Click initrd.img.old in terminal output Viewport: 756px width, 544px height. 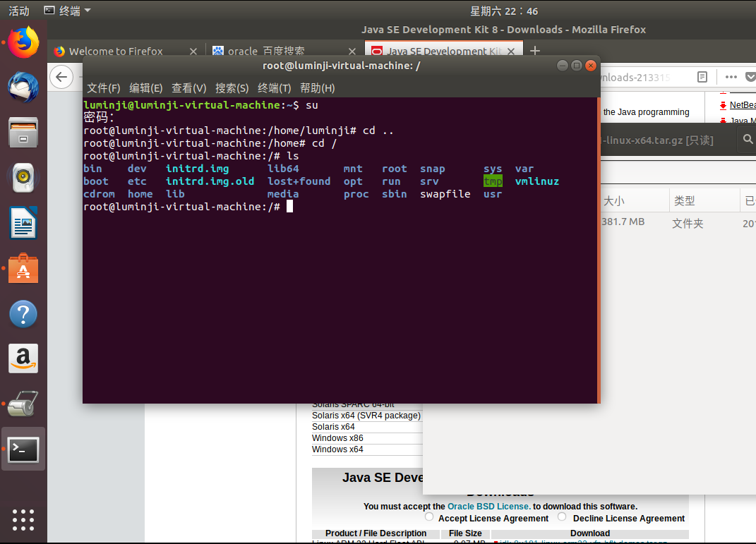(x=210, y=181)
